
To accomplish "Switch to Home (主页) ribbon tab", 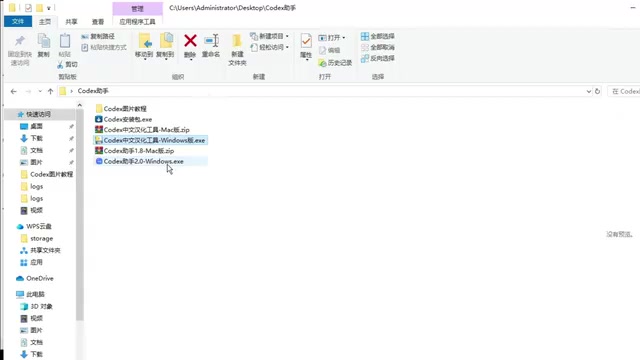I will [x=45, y=22].
